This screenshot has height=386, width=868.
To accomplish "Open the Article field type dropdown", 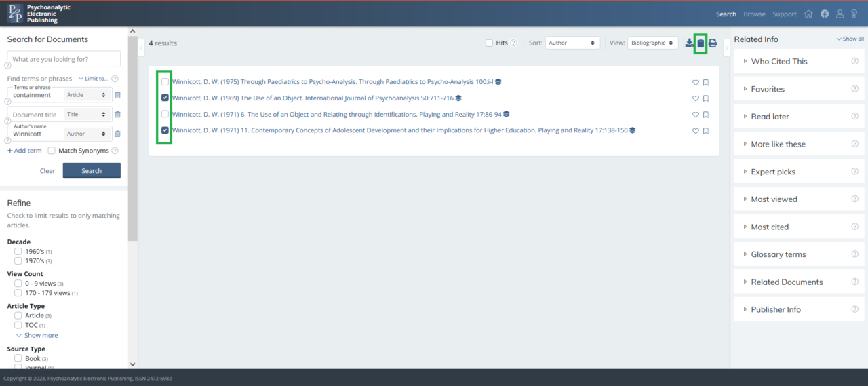I will 86,95.
